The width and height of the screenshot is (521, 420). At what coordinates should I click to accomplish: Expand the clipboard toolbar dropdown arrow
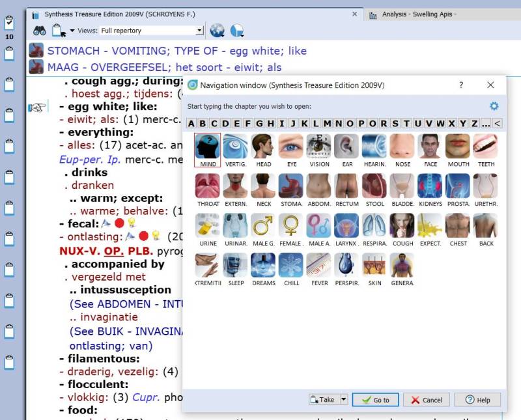72,31
